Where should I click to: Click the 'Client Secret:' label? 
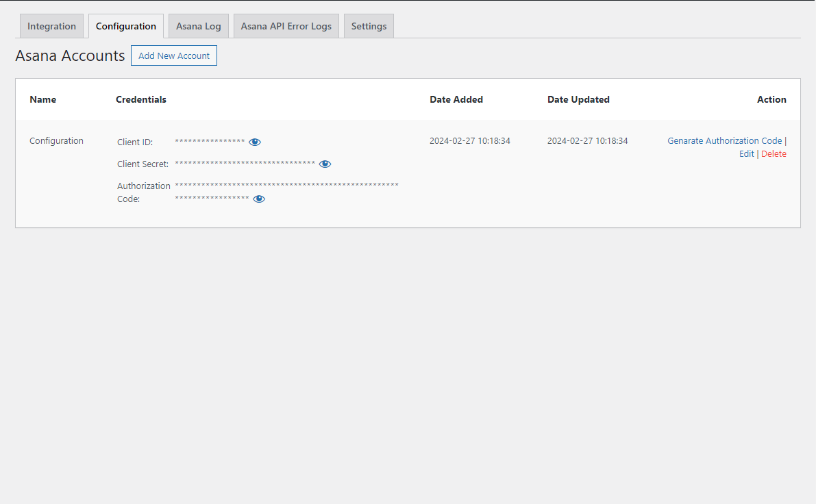(143, 164)
